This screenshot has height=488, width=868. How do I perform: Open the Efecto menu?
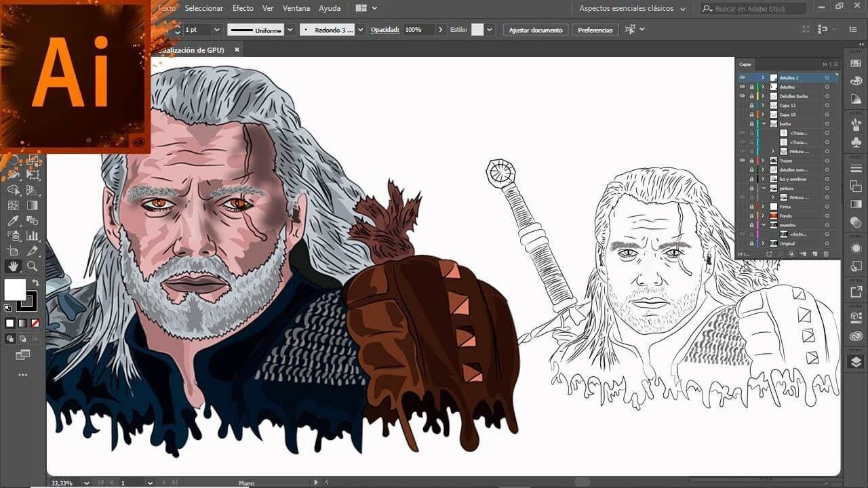243,9
